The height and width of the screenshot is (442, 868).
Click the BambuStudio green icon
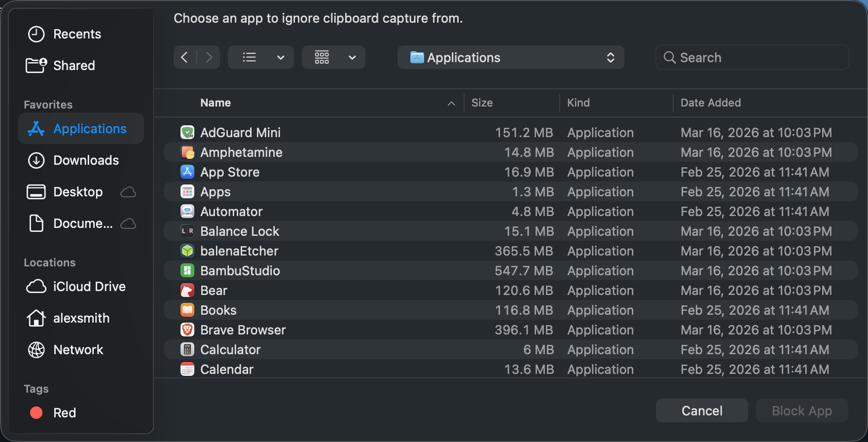187,270
